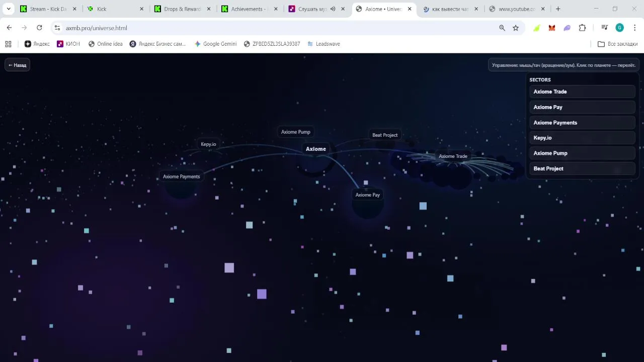Open the Яндекс Бизнес bookmark
Image resolution: width=644 pixels, height=362 pixels.
tap(157, 44)
